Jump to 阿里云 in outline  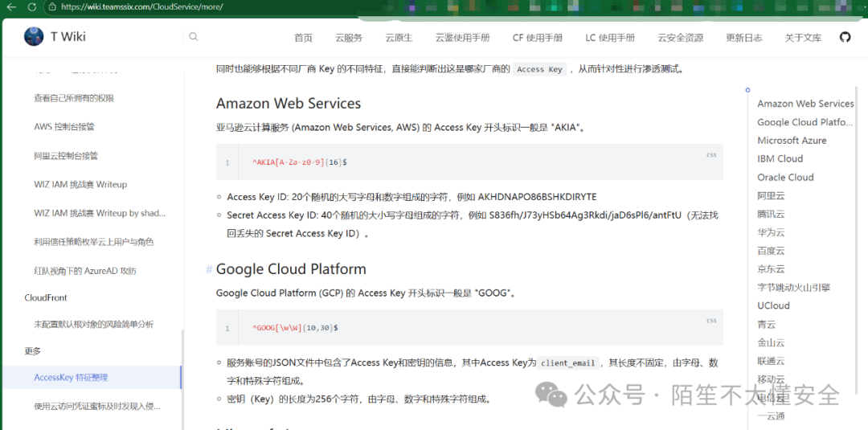pyautogui.click(x=771, y=195)
